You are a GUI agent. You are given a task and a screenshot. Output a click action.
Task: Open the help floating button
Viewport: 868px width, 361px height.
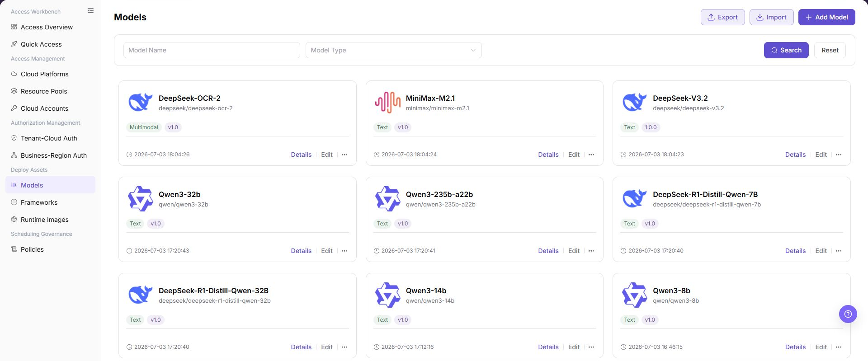coord(848,314)
